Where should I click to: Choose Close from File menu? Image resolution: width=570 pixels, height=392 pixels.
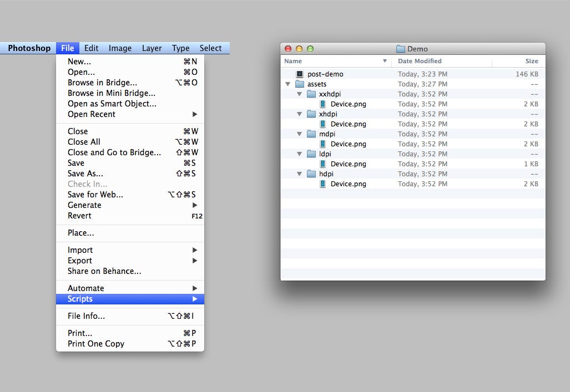pos(130,131)
